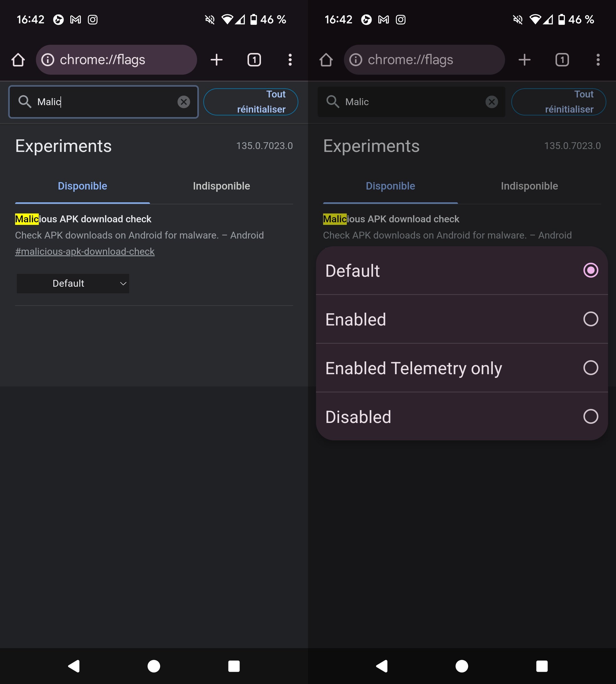Select the Default radio option in popup

pyautogui.click(x=590, y=270)
